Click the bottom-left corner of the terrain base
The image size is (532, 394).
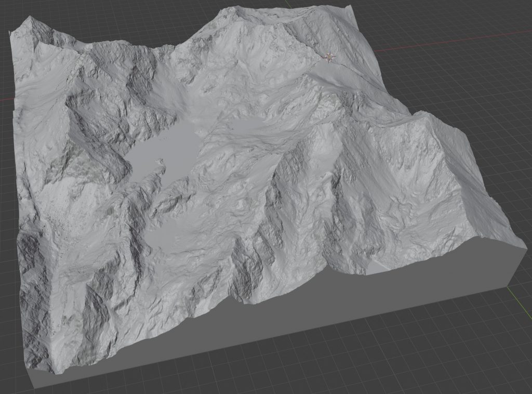point(34,387)
